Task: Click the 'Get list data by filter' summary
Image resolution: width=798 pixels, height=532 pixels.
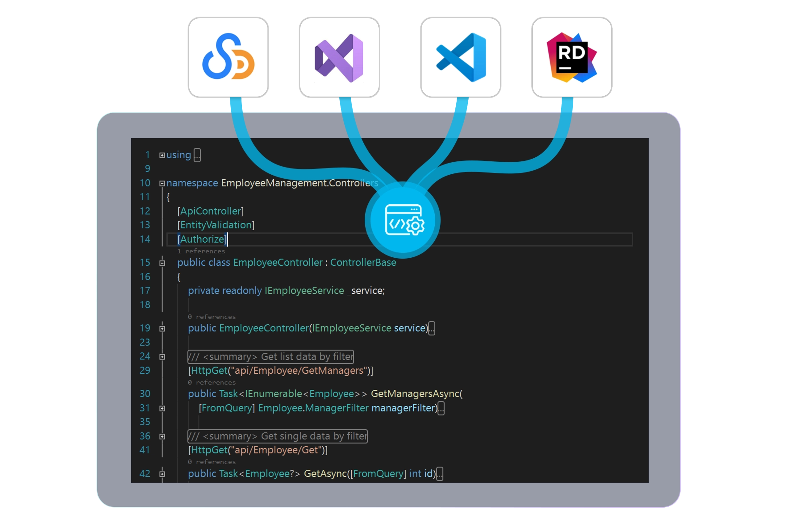Action: (x=307, y=357)
